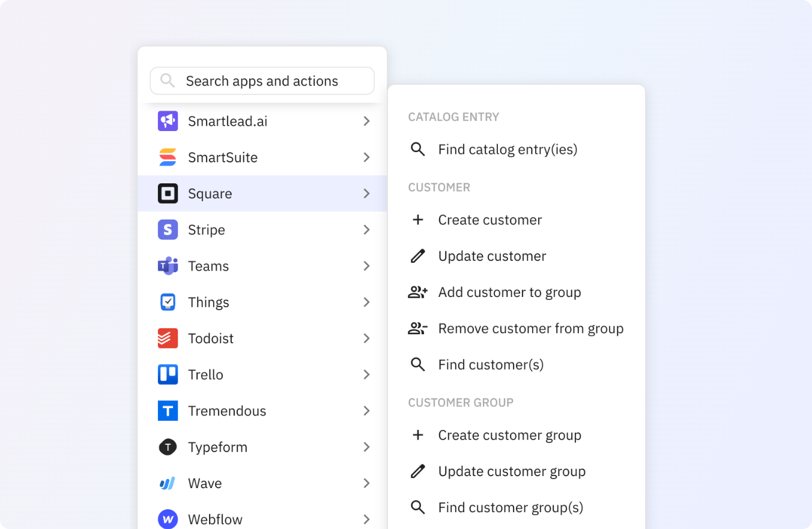Click the Tremendous blue T icon
The width and height of the screenshot is (812, 529).
point(168,411)
